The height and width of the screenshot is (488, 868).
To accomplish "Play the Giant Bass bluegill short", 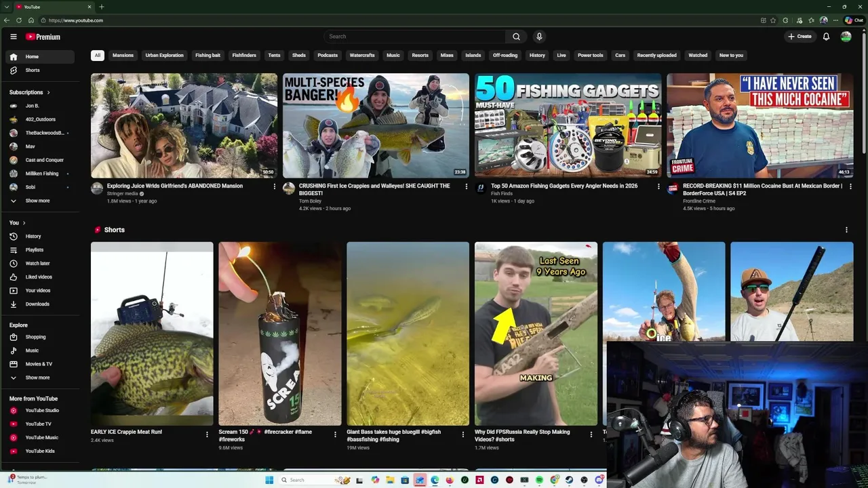I will pyautogui.click(x=408, y=333).
